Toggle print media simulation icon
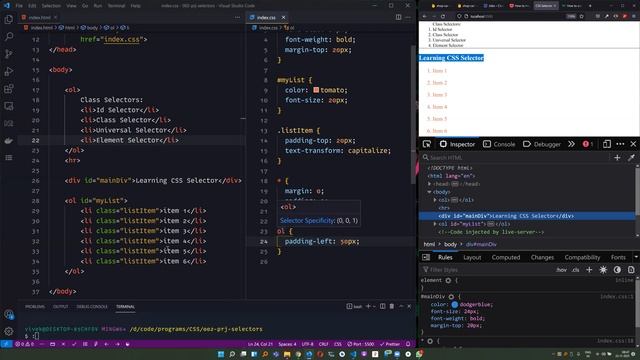The height and width of the screenshot is (360, 640). click(631, 270)
